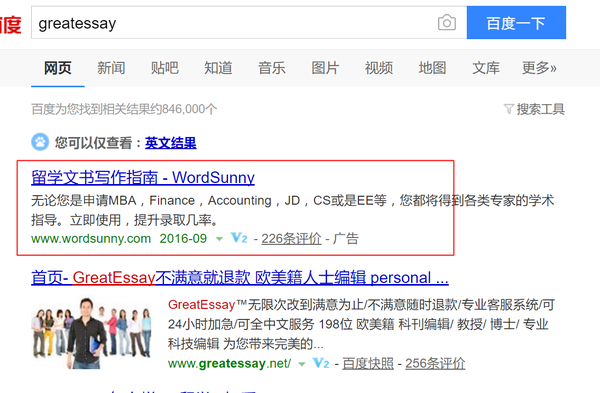Open the camera image search icon
The image size is (600, 393).
(447, 23)
